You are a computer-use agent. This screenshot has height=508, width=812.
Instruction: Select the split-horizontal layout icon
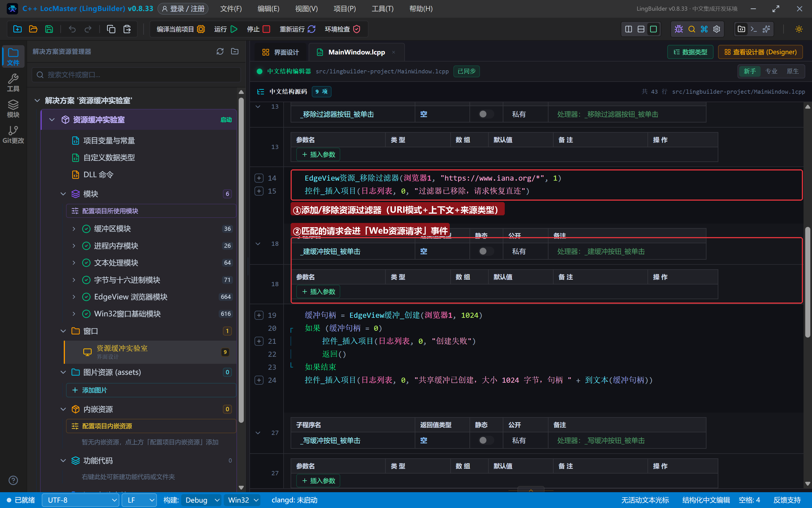pyautogui.click(x=641, y=29)
